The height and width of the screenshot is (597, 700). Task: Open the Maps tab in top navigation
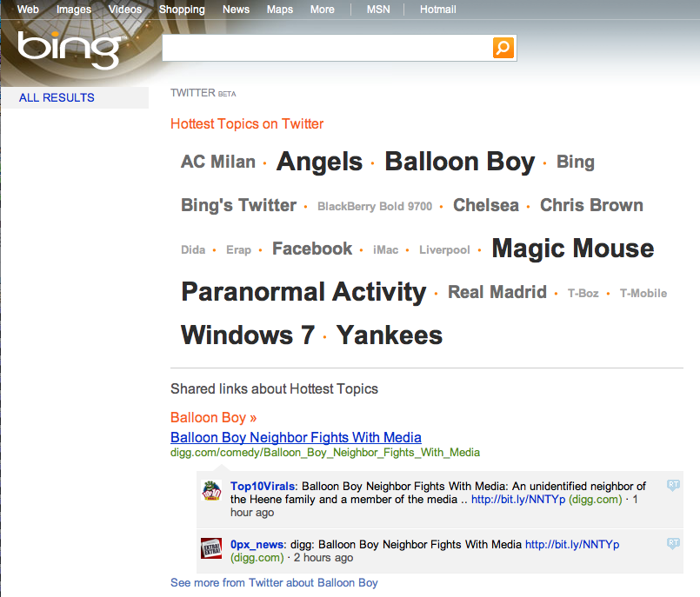[280, 10]
